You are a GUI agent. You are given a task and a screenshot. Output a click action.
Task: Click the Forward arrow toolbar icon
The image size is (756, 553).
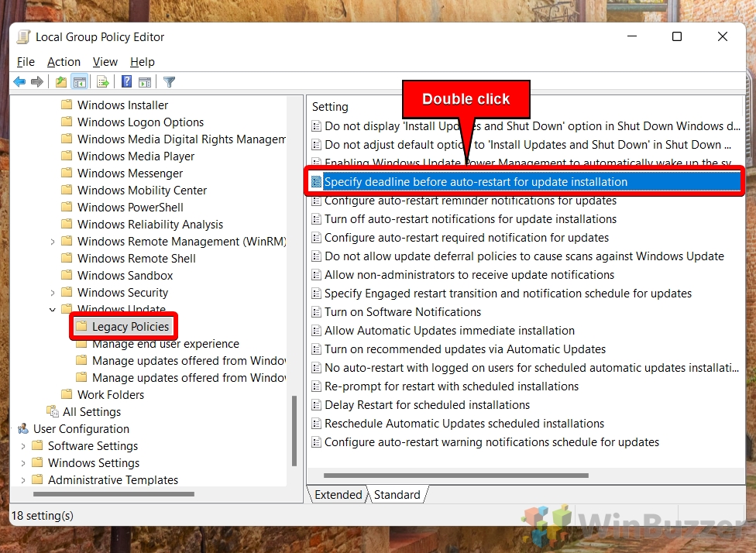(37, 82)
